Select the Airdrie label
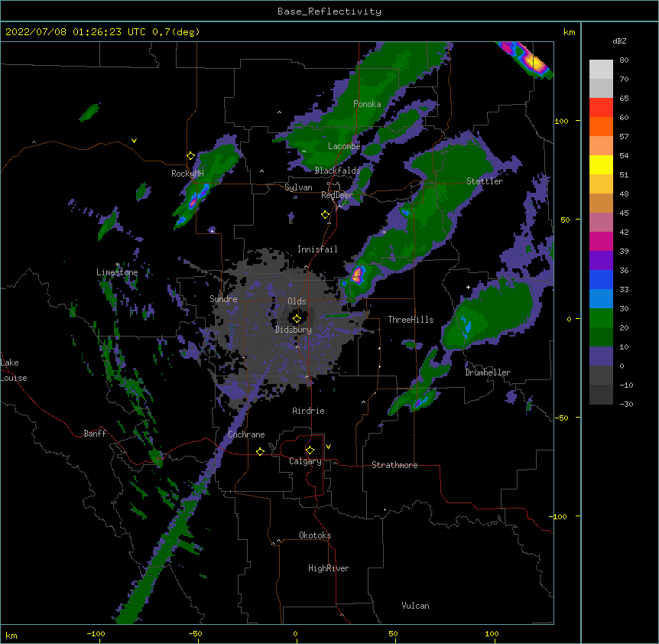Screen dimensions: 659x644 [x=309, y=411]
